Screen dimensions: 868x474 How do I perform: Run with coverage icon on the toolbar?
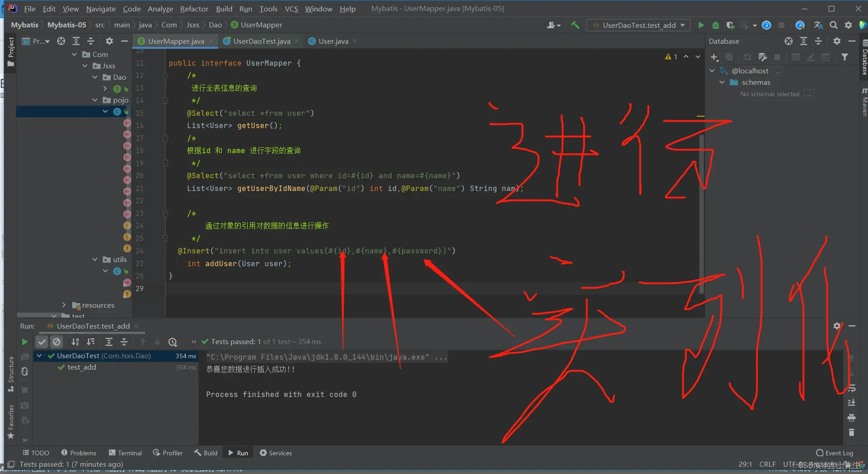tap(730, 25)
